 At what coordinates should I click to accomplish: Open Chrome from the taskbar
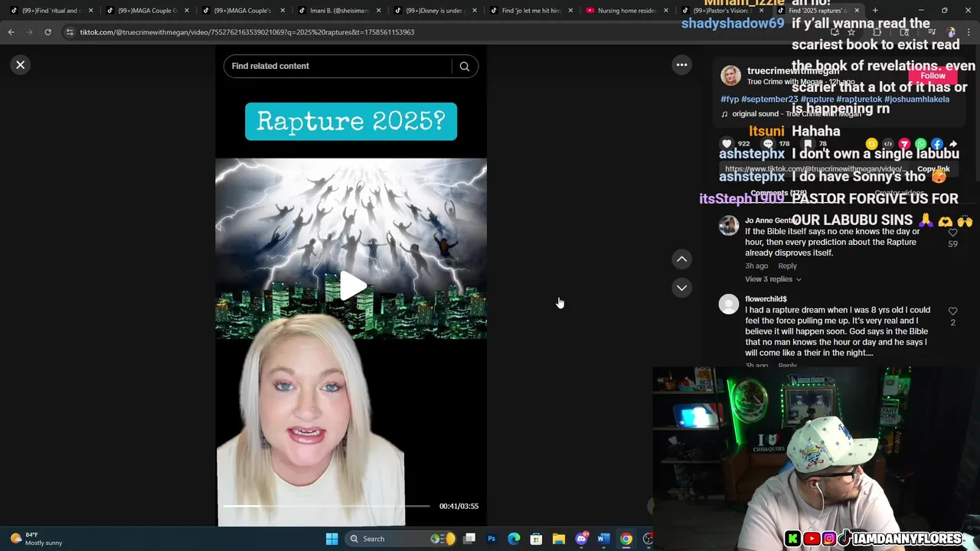[626, 539]
